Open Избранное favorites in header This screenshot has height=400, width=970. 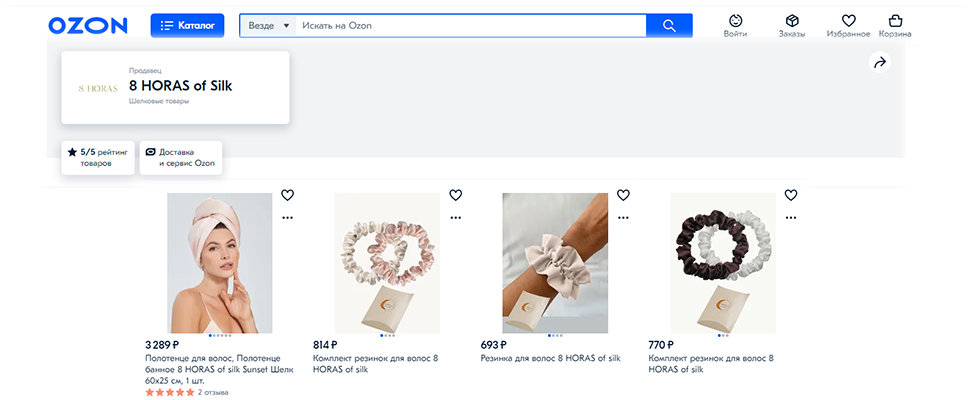tap(848, 27)
